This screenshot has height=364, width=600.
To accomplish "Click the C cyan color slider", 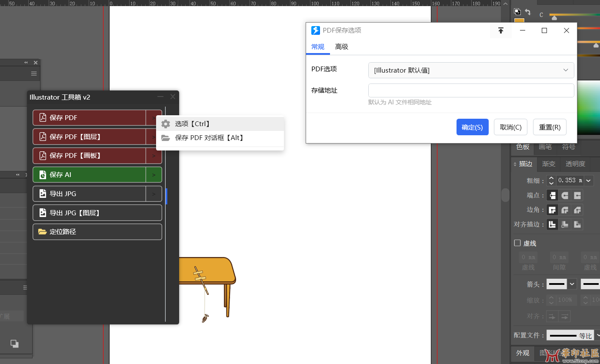I will tap(574, 16).
